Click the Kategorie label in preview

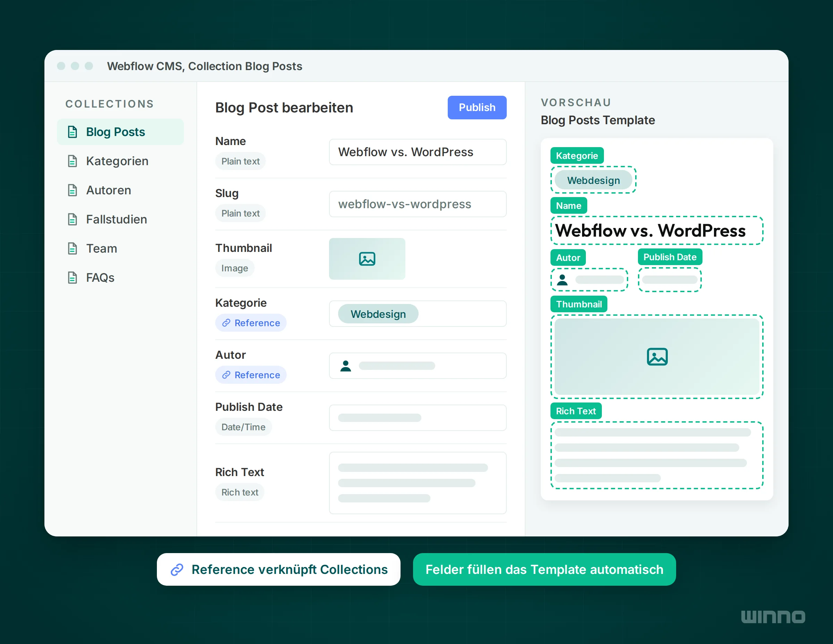point(577,155)
